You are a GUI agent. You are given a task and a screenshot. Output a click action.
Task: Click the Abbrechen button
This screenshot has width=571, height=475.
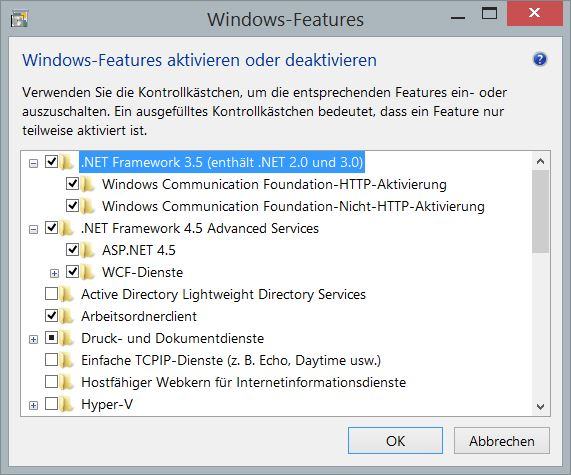coord(501,441)
